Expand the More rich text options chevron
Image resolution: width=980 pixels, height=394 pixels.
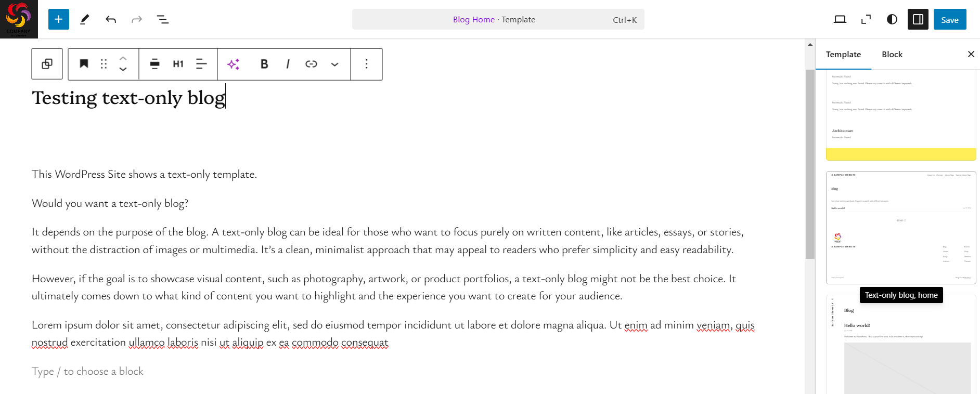point(335,64)
